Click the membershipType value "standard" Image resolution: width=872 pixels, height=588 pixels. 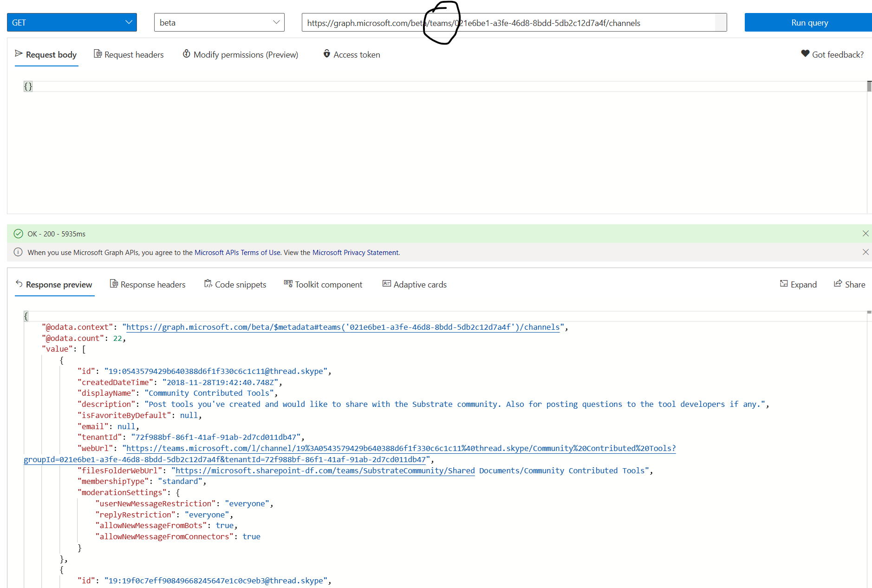[x=180, y=482]
